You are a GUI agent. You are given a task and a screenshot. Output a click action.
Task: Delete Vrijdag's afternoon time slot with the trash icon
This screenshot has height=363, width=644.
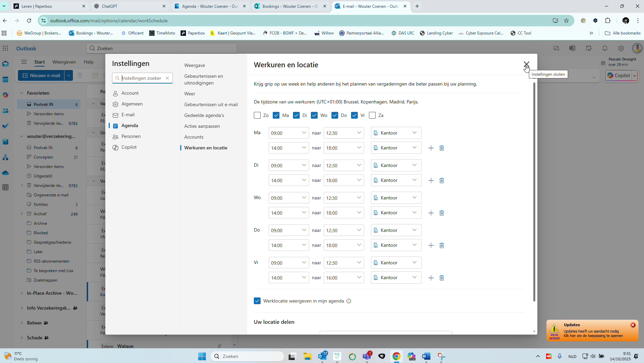pyautogui.click(x=442, y=278)
